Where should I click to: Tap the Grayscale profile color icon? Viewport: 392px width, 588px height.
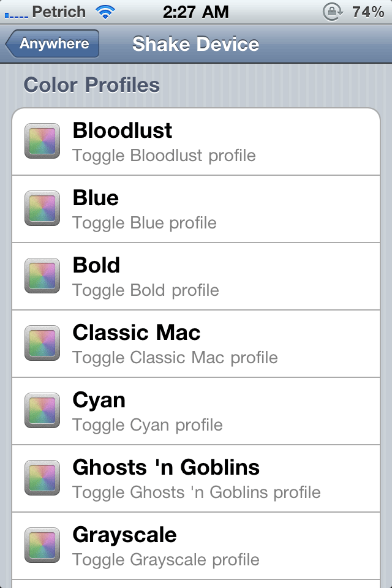(x=42, y=546)
